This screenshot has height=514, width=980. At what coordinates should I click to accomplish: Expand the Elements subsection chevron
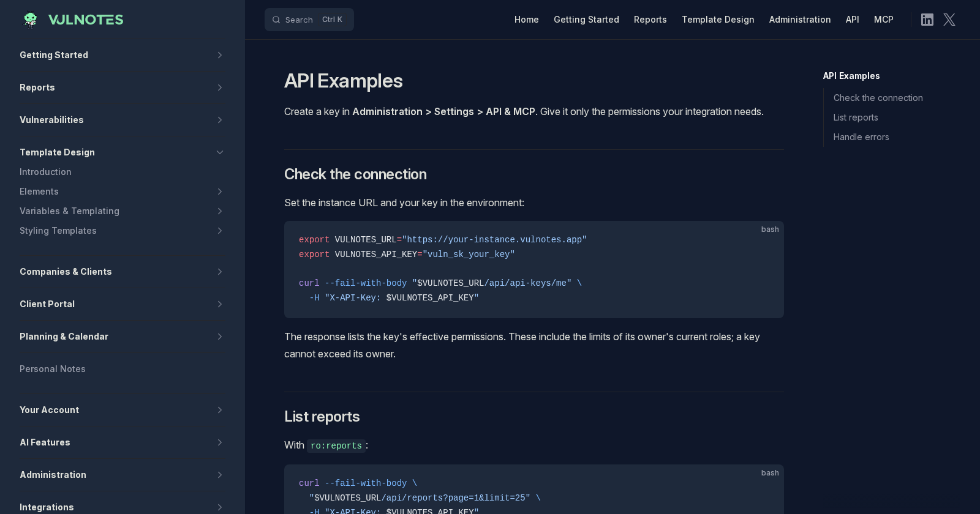coord(220,192)
